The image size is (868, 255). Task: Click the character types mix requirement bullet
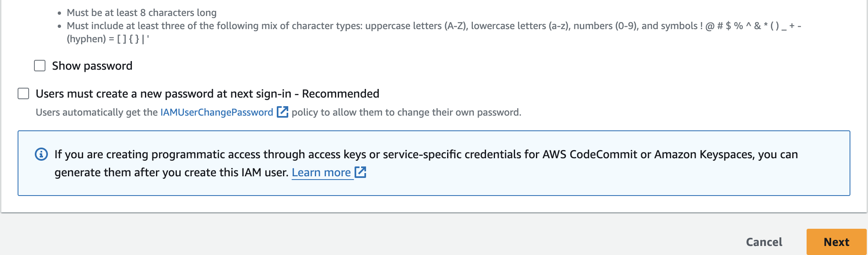tap(434, 26)
